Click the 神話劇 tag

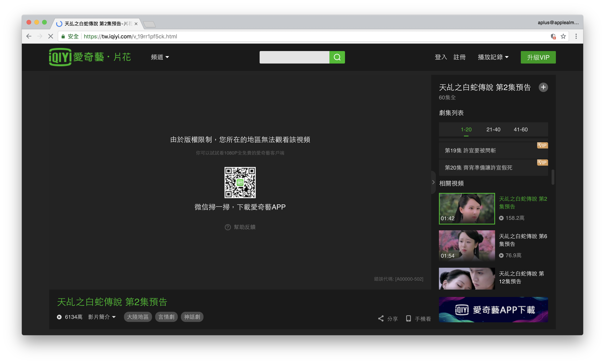192,317
